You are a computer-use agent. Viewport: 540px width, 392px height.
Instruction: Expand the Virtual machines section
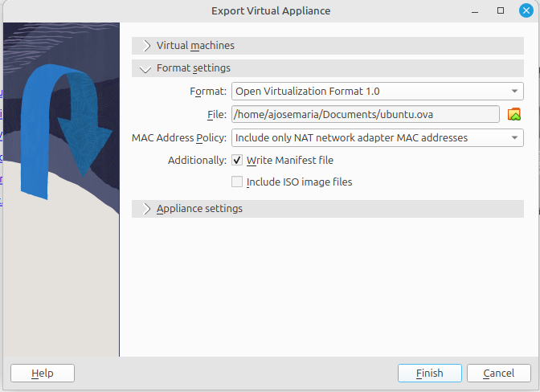pyautogui.click(x=147, y=46)
